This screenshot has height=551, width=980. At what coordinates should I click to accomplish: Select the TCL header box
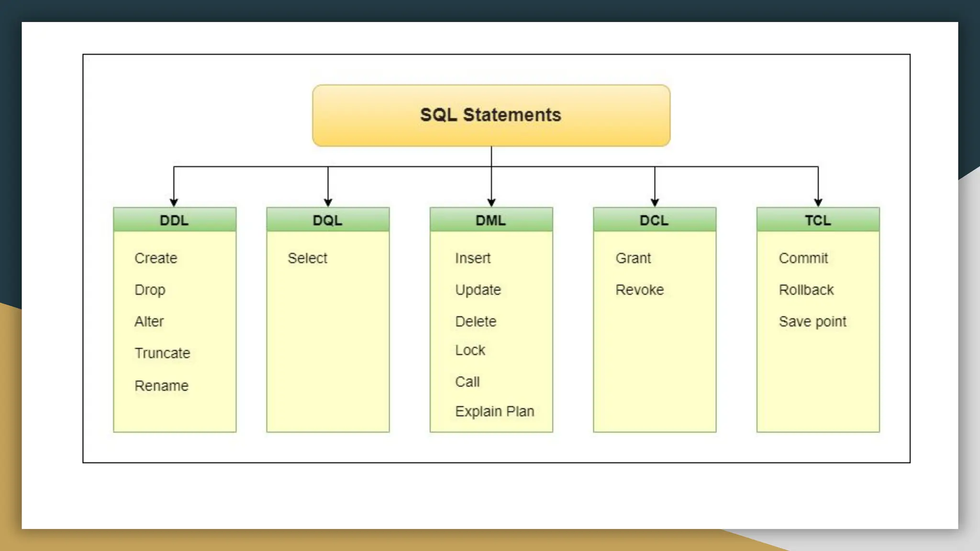818,220
